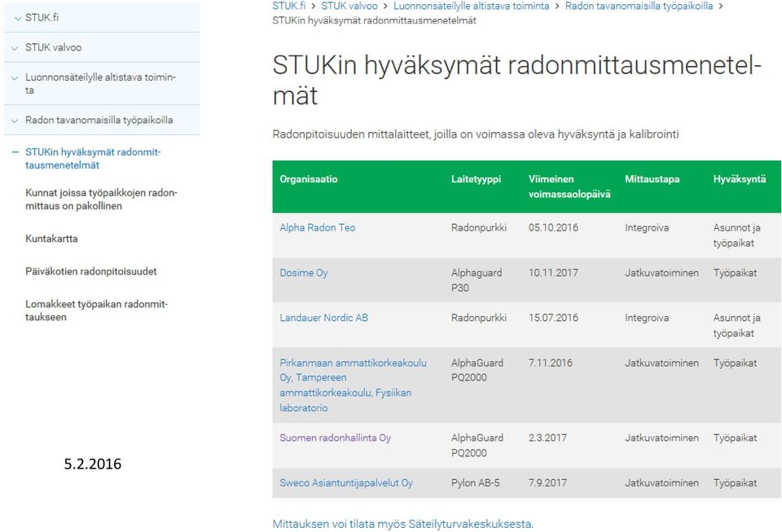Click Radonpurkki in the Alpha Radon Teo row

pos(479,228)
